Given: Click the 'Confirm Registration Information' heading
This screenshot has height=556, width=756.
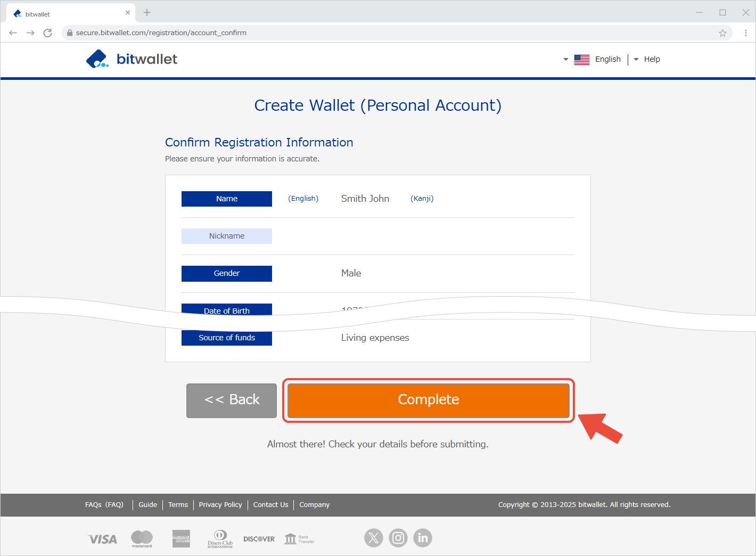Looking at the screenshot, I should pyautogui.click(x=259, y=143).
